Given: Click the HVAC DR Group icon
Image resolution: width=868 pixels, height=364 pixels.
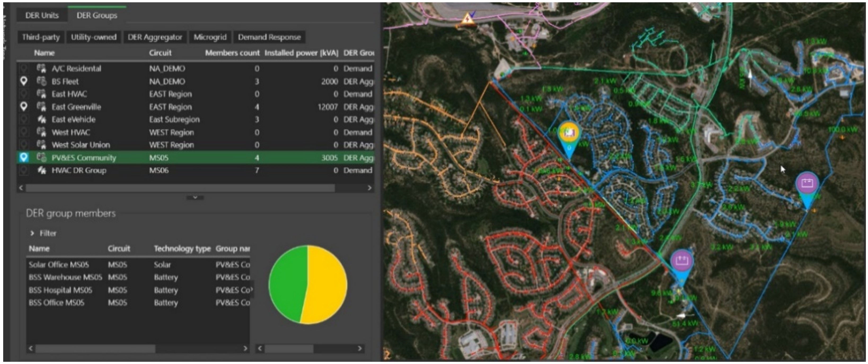Looking at the screenshot, I should pyautogui.click(x=41, y=170).
